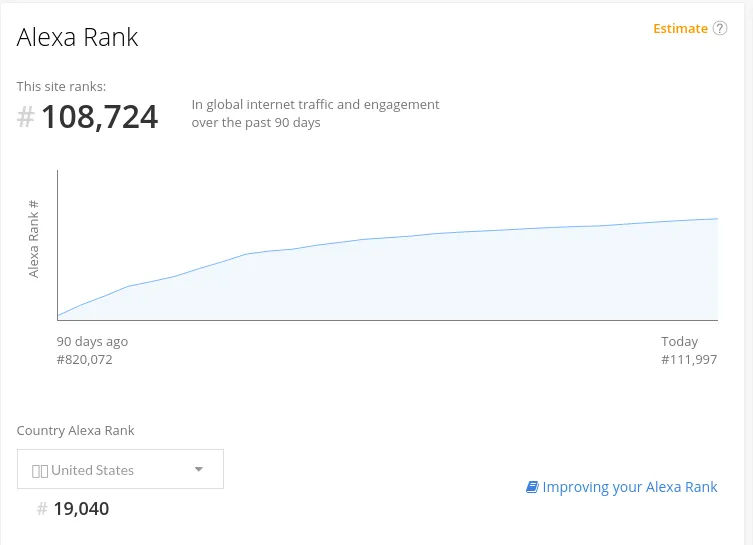This screenshot has height=545, width=753.
Task: Click the book icon beside Improving your Alexa Rank
Action: 532,487
